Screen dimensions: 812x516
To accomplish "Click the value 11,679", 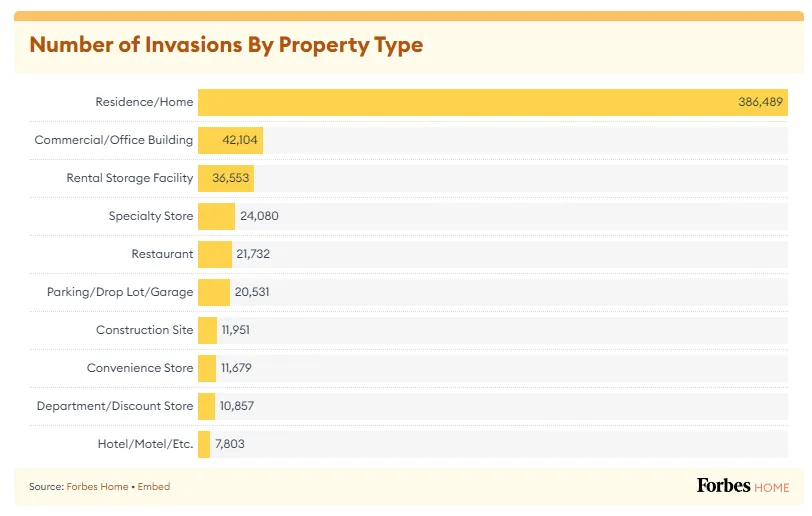I will point(236,368).
